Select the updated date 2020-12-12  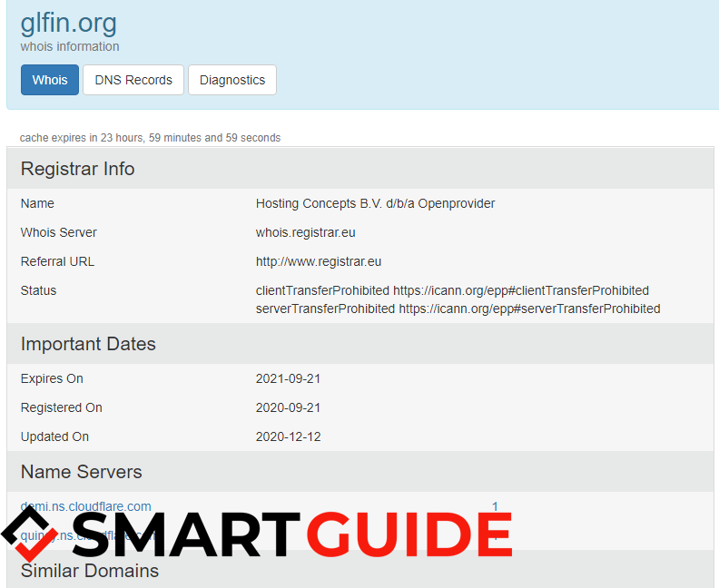288,436
